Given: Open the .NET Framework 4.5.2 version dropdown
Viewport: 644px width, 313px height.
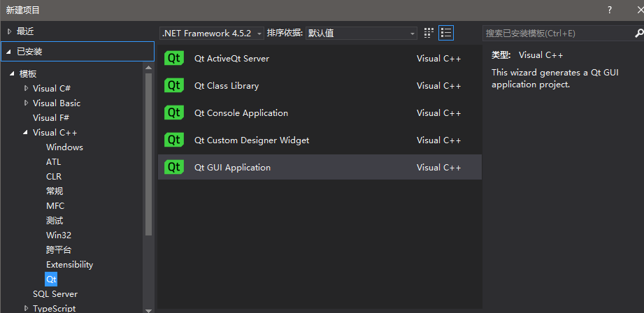Looking at the screenshot, I should pos(212,34).
